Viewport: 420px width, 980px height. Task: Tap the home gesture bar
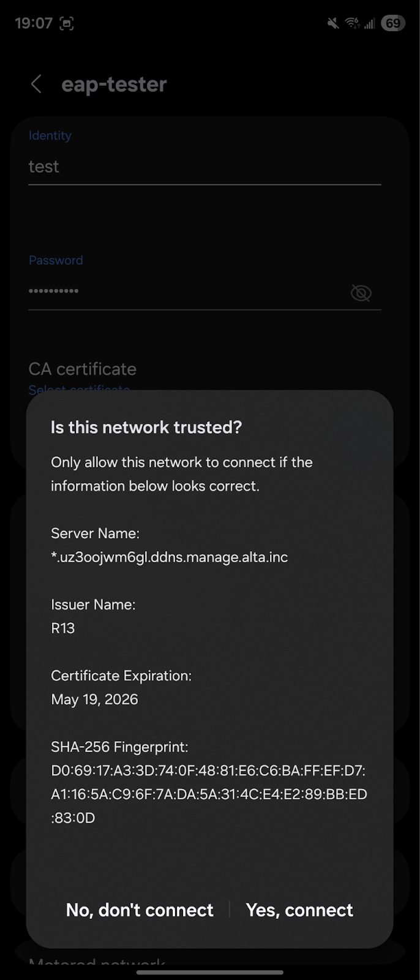[x=210, y=972]
